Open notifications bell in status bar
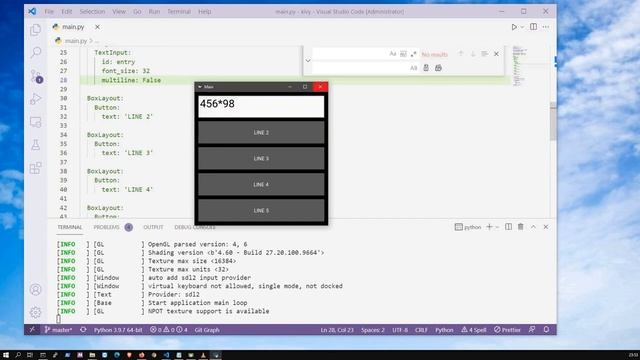Viewport: 640px width, 360px height. tap(546, 330)
